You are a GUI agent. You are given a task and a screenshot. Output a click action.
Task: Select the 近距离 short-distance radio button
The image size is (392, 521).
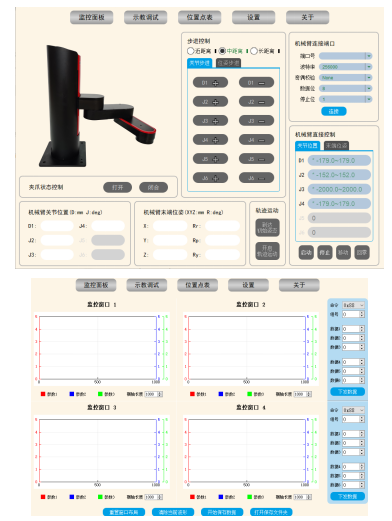click(191, 51)
